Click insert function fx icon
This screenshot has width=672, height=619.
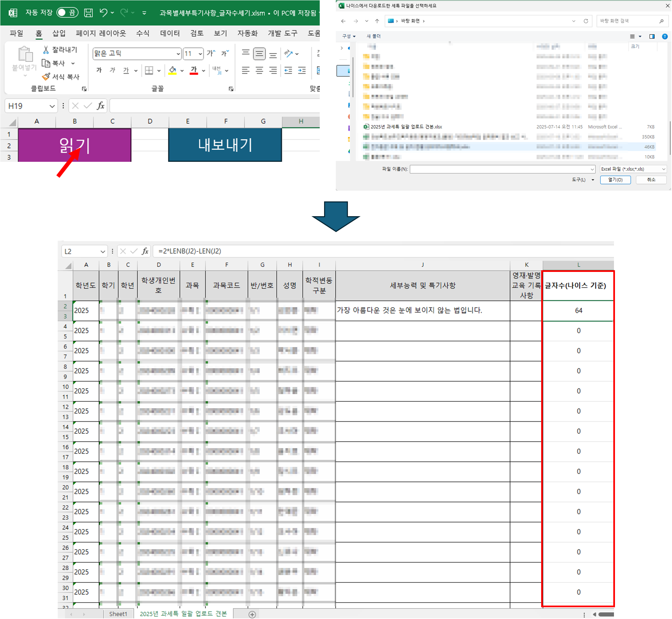point(100,106)
